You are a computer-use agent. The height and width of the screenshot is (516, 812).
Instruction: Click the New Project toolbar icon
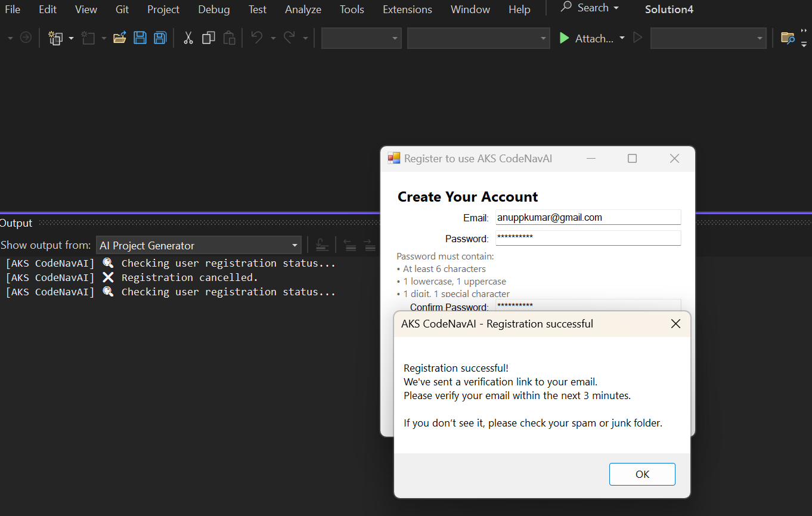(x=56, y=38)
